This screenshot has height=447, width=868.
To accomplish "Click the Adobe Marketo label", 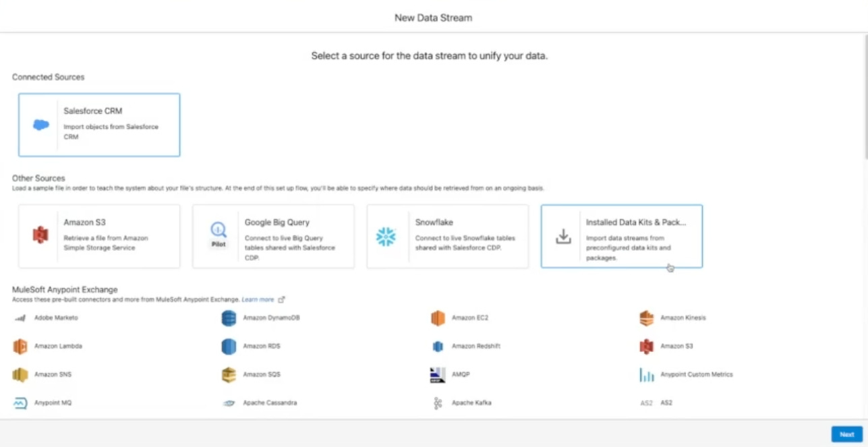I will (57, 318).
